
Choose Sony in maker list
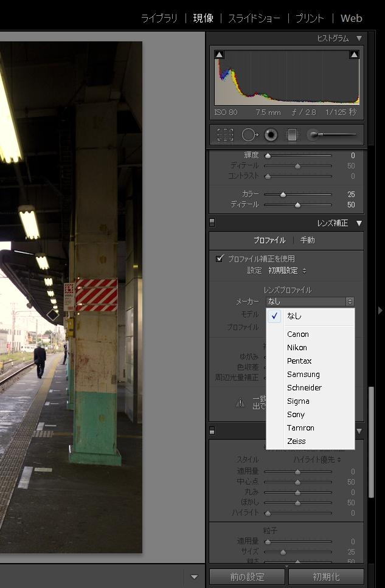pos(310,414)
